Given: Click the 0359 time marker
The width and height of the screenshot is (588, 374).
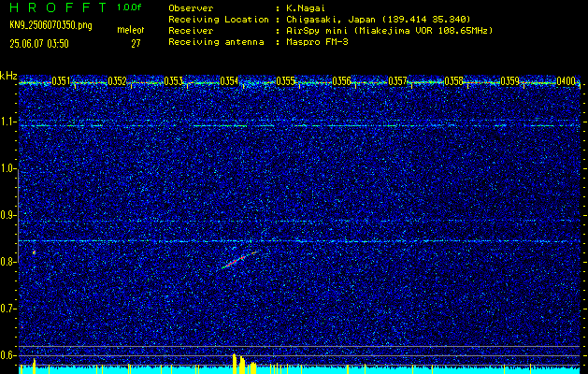Looking at the screenshot, I should click(510, 81).
